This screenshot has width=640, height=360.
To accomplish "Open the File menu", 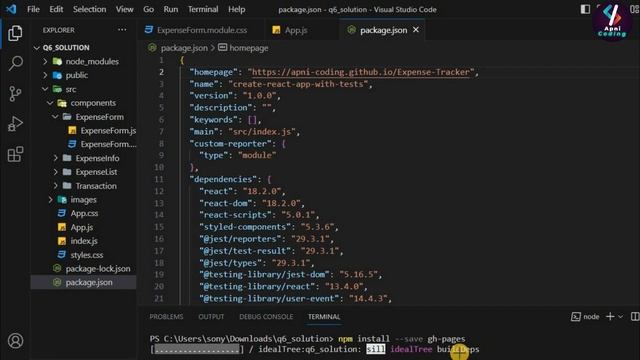I will 33,9.
